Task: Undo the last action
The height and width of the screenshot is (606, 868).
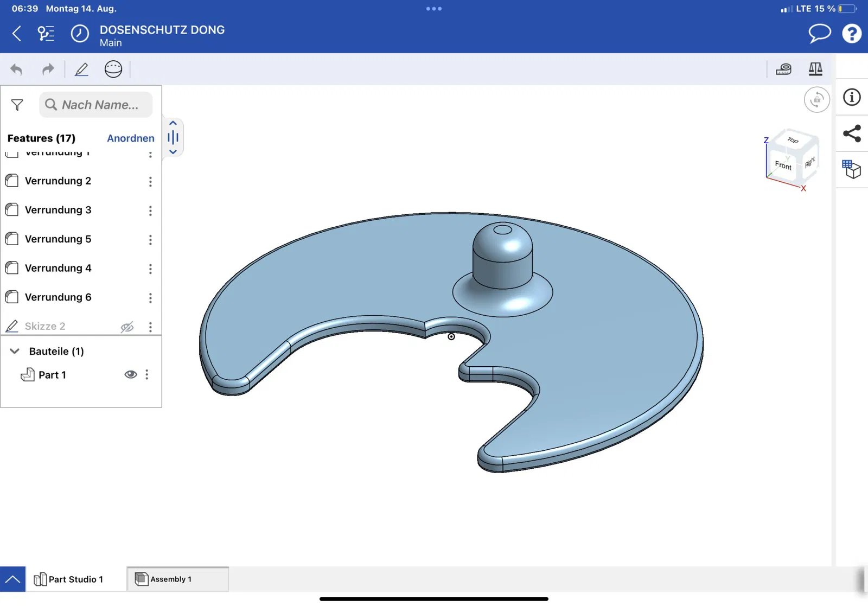Action: pos(16,69)
